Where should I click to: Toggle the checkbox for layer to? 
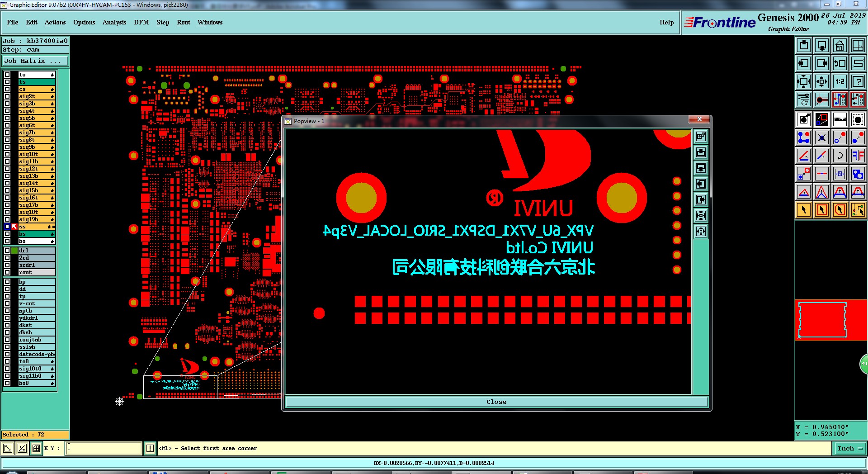[7, 75]
